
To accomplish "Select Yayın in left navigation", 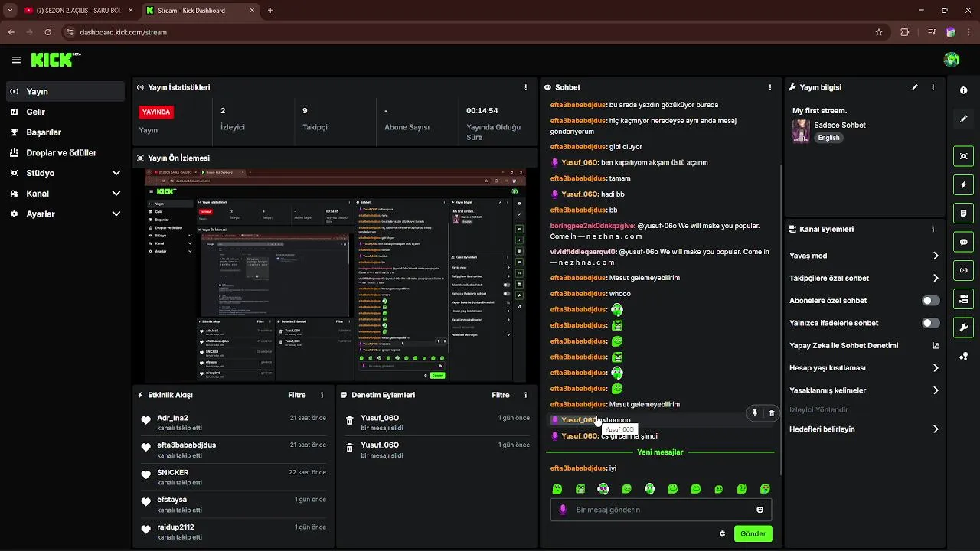I will tap(66, 91).
